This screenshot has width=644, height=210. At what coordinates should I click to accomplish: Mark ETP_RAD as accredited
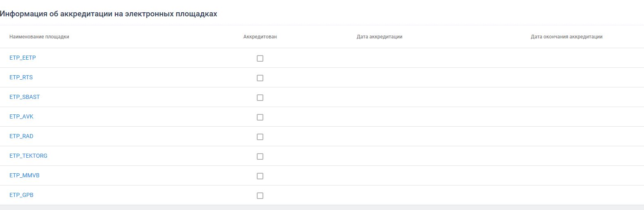point(260,137)
